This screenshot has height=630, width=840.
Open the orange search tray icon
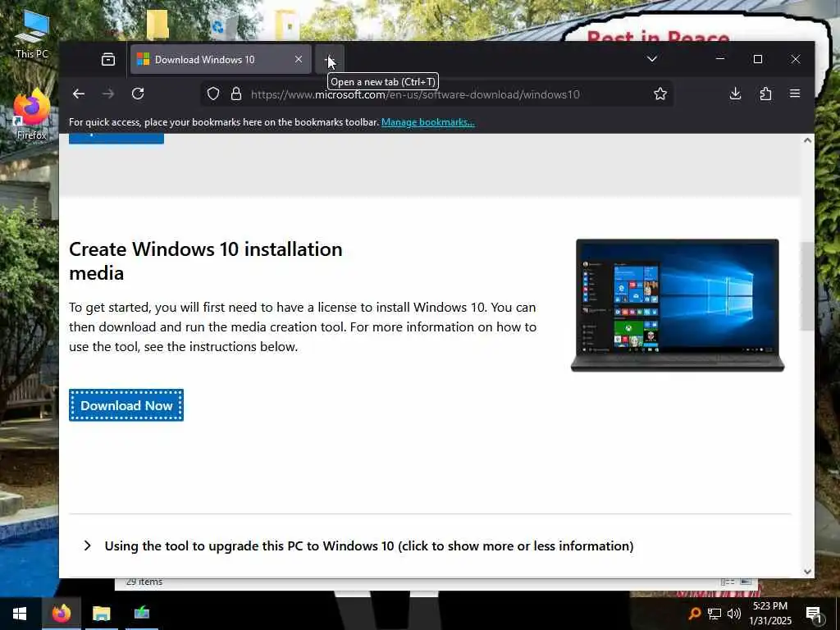click(695, 614)
